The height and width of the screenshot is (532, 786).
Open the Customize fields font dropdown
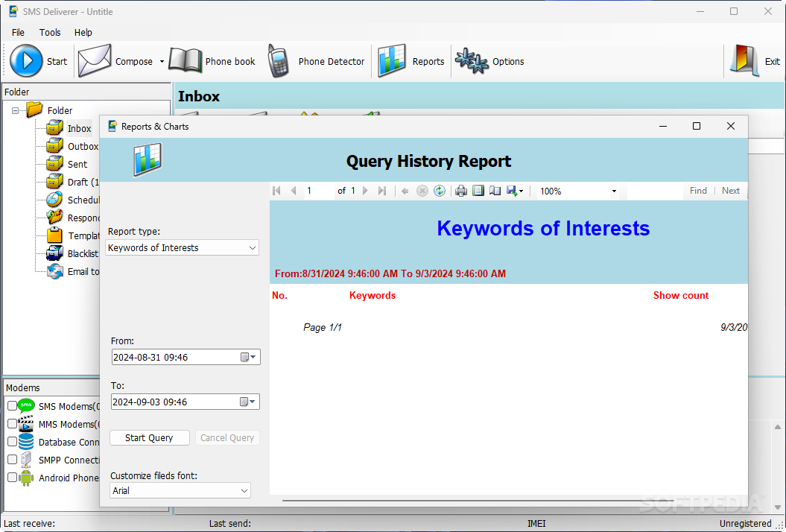[x=244, y=490]
